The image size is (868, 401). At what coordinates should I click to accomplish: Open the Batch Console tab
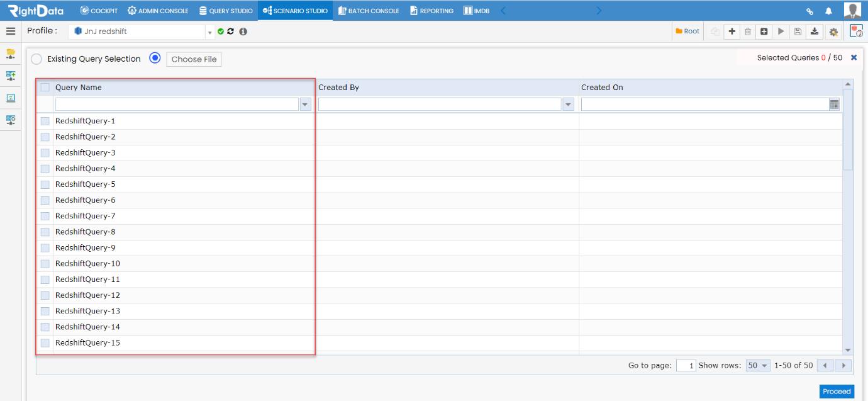(x=369, y=11)
